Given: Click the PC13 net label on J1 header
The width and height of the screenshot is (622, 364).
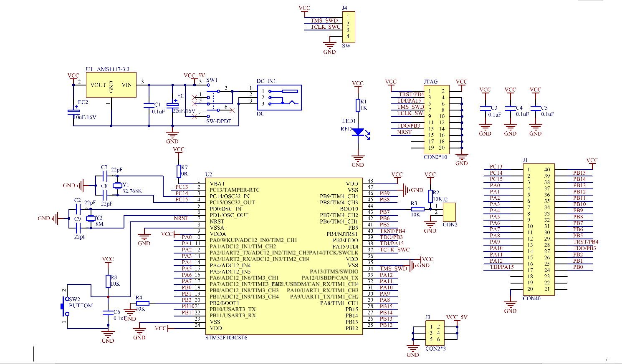Looking at the screenshot, I should coord(496,166).
